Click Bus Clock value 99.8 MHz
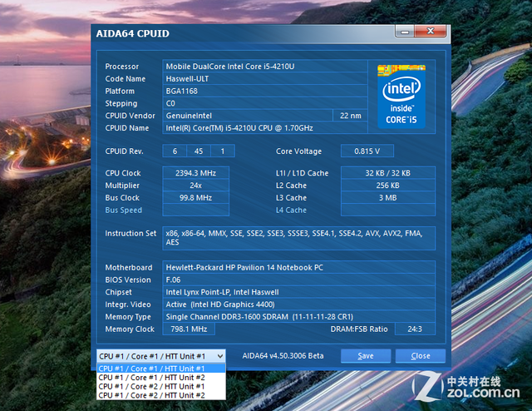532x411 pixels. [x=196, y=197]
